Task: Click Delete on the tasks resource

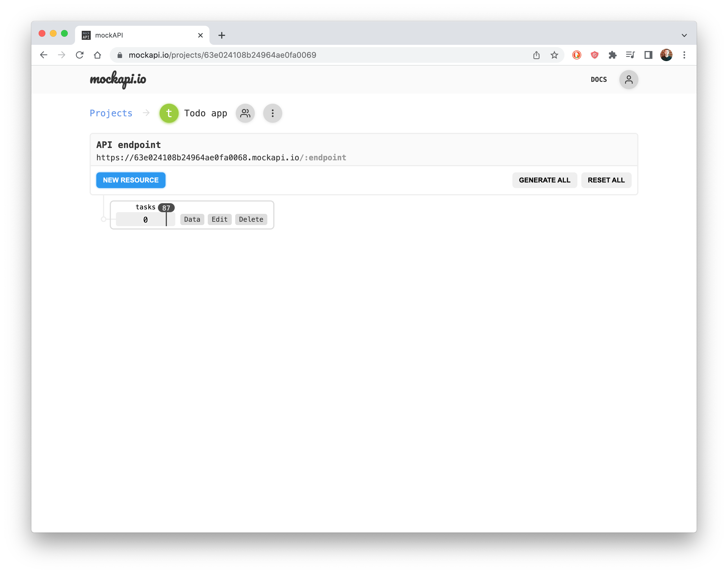Action: [x=251, y=219]
